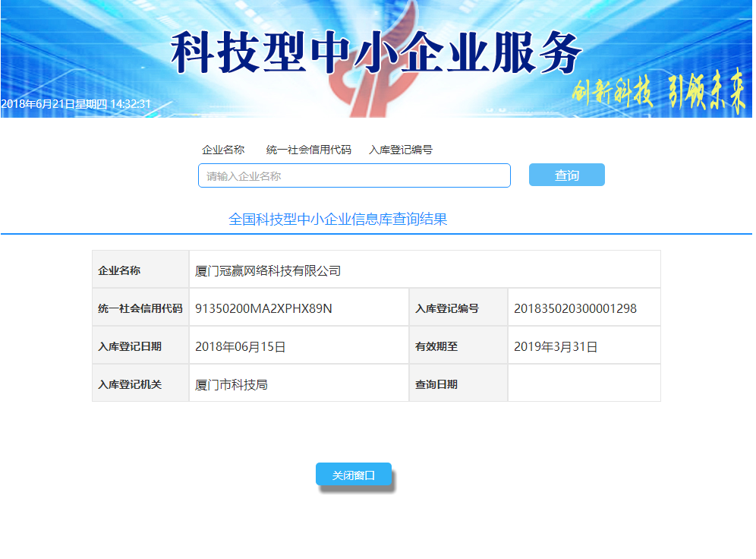The width and height of the screenshot is (756, 559).
Task: Click the 科技型中小企业服务 banner title
Action: (x=376, y=52)
